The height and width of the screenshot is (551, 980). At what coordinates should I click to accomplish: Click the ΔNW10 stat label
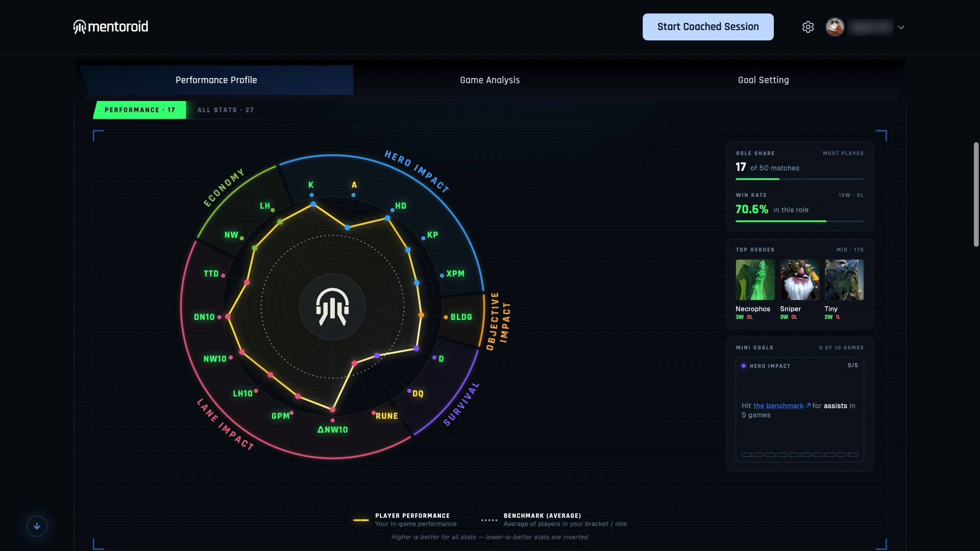333,430
